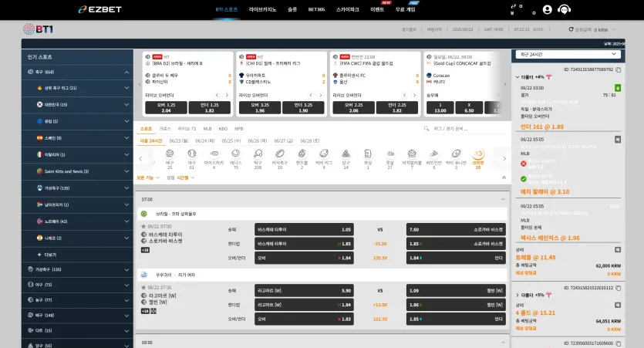644x348 pixels.
Task: Select the rugby union (3) sport icon
Action: tap(456, 154)
